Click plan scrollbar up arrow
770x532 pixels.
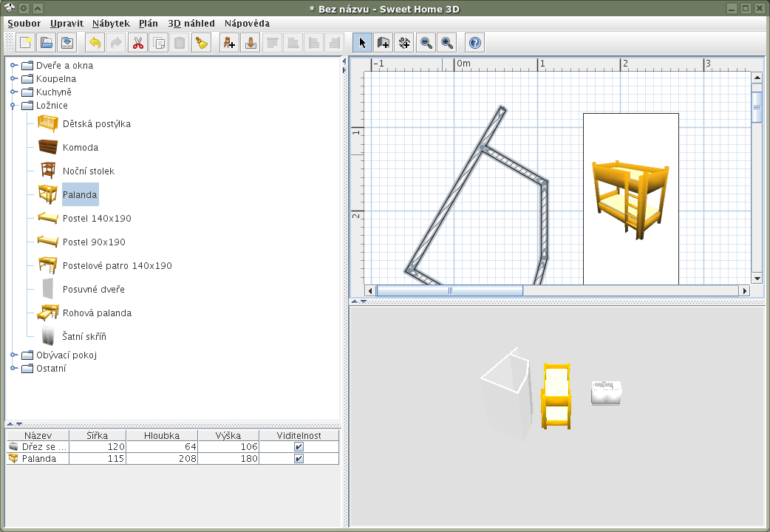tap(757, 78)
